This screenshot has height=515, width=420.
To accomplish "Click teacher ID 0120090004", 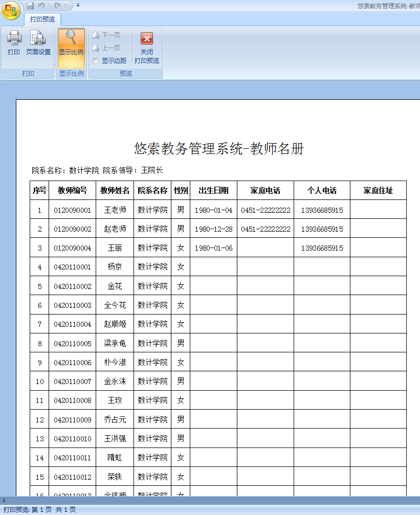I will click(72, 249).
